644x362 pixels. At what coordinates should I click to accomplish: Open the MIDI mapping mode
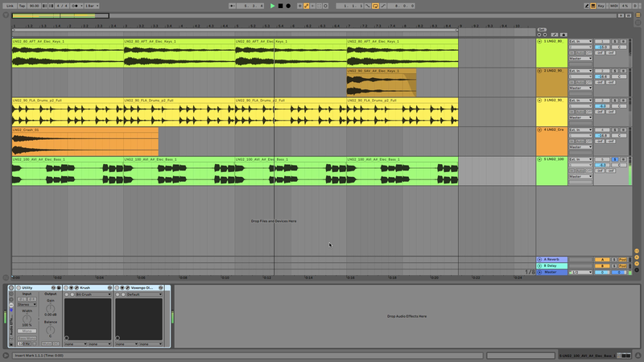(x=614, y=6)
